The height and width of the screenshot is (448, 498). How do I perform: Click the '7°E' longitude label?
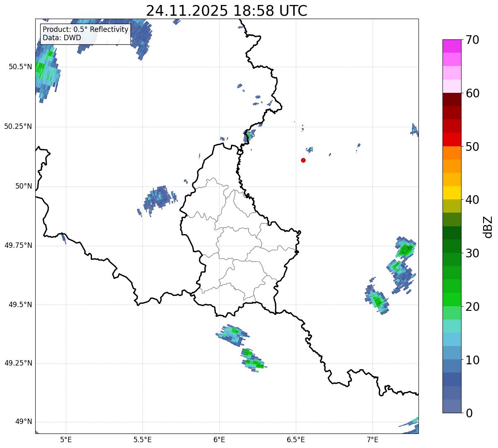click(372, 439)
